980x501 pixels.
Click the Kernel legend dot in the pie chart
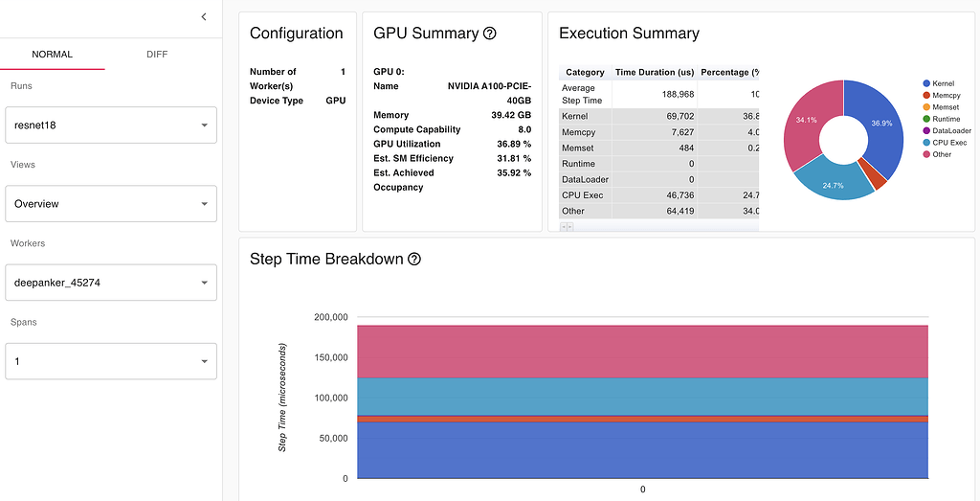coord(926,84)
